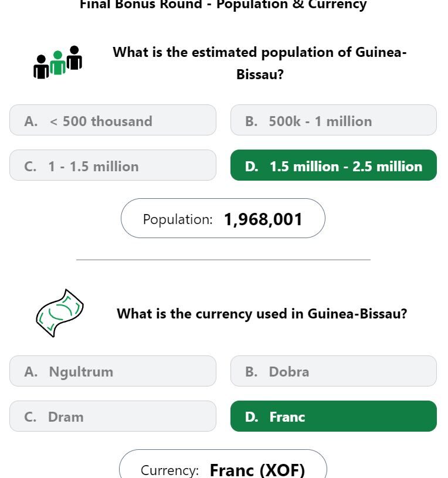The height and width of the screenshot is (478, 448).
Task: Click the horizontal divider between questions
Action: click(223, 259)
